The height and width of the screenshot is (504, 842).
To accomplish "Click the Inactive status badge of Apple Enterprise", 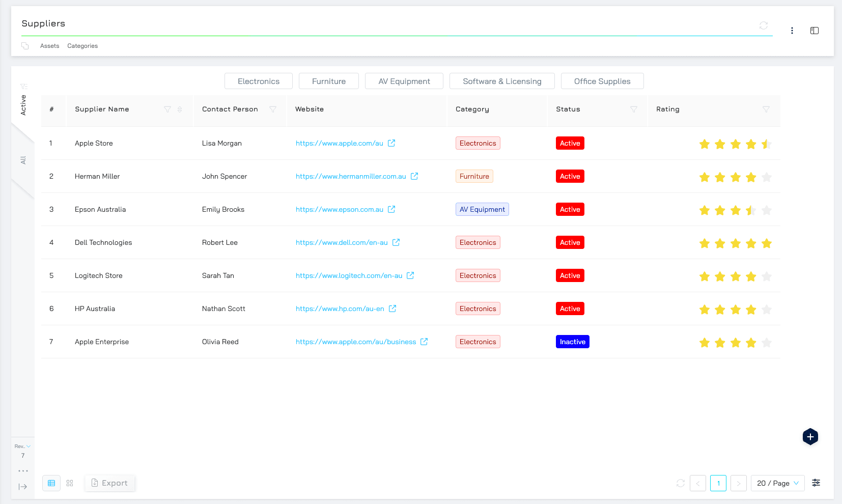I will click(x=573, y=342).
